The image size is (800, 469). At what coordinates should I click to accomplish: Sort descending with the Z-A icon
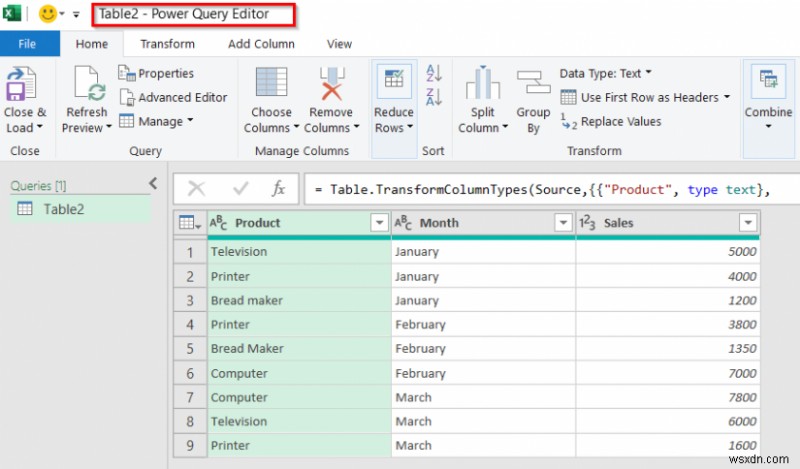[434, 96]
